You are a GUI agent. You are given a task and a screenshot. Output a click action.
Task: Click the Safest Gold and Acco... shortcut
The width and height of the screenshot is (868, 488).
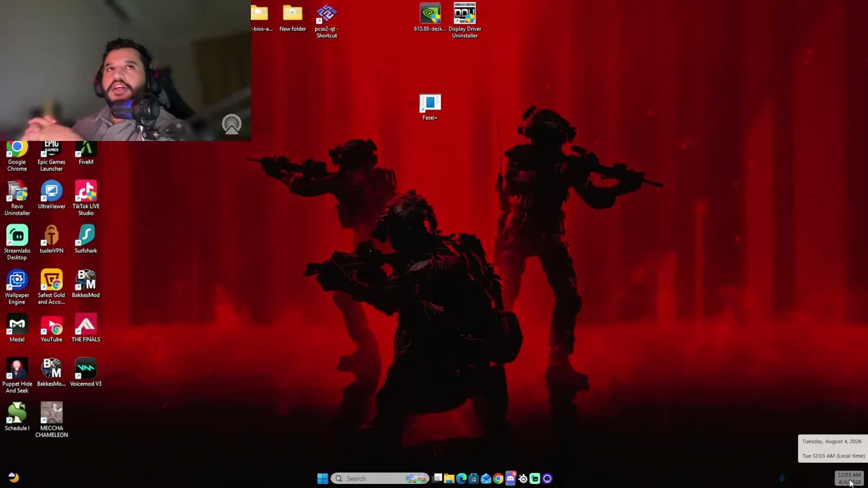(x=52, y=287)
